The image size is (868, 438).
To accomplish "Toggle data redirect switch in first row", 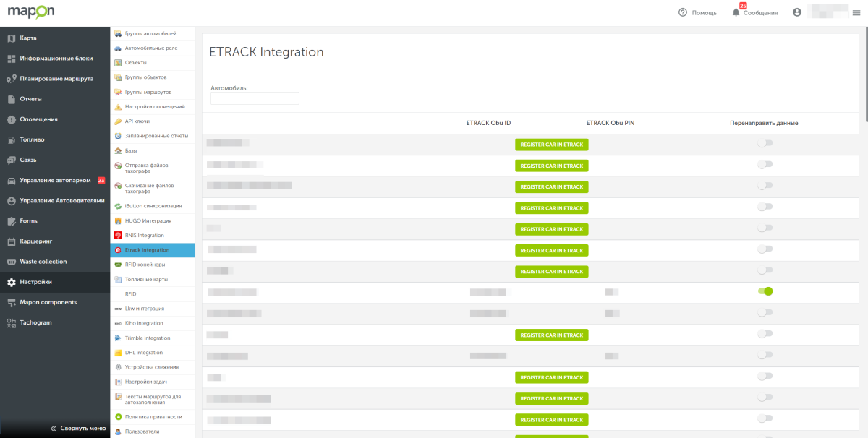I will click(x=765, y=144).
